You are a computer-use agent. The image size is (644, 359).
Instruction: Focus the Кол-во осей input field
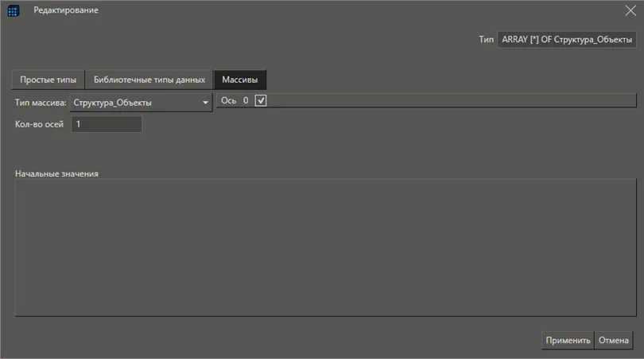pos(107,124)
